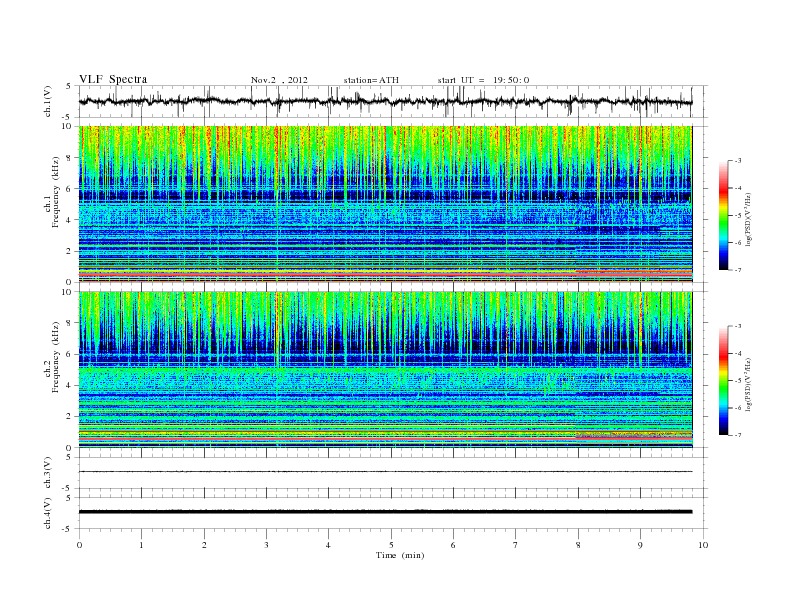This screenshot has width=792, height=612.
Task: Click time axis tick label "8"
Action: 578,545
